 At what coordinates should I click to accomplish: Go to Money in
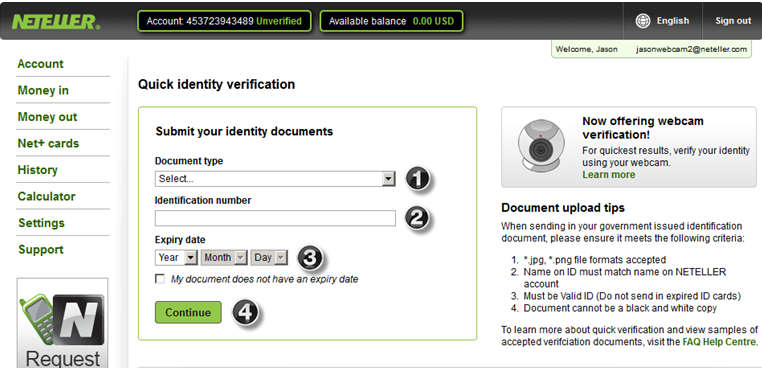pyautogui.click(x=43, y=90)
